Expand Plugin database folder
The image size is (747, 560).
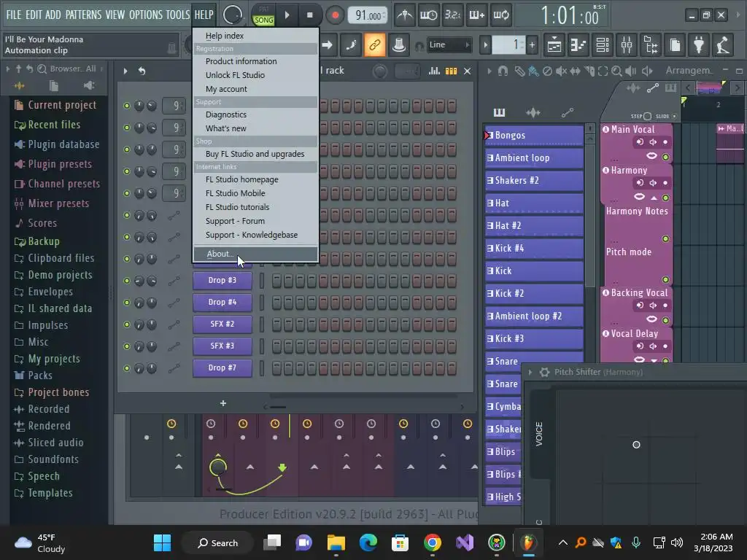coord(57,144)
